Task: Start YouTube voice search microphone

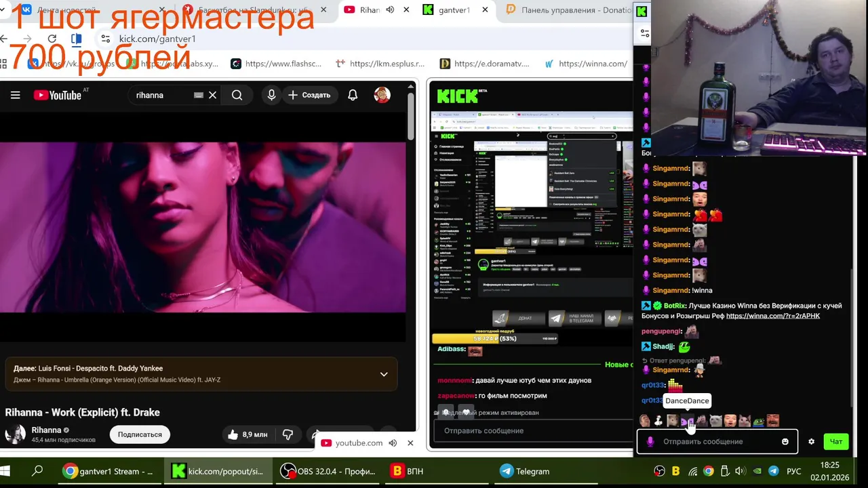Action: coord(271,95)
